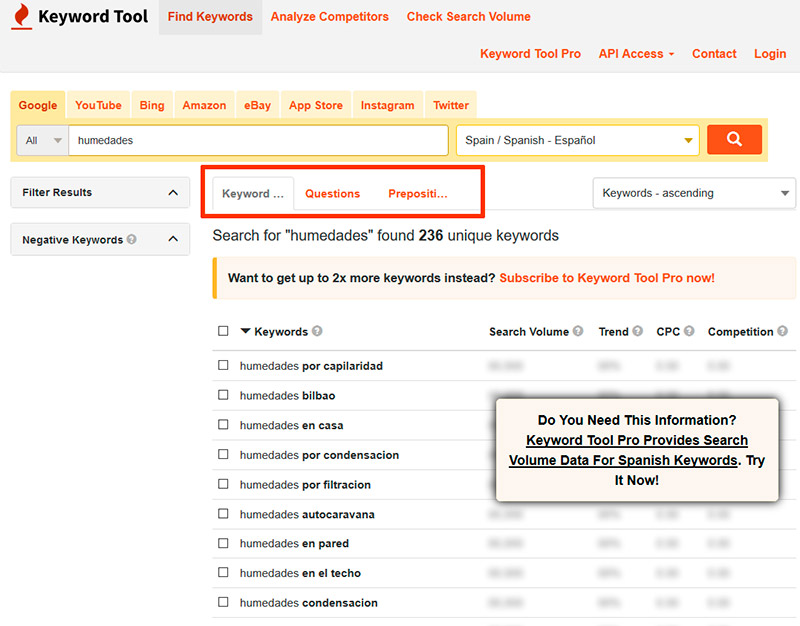Viewport: 800px width, 626px height.
Task: Click help icon next to Competition column
Action: click(783, 332)
